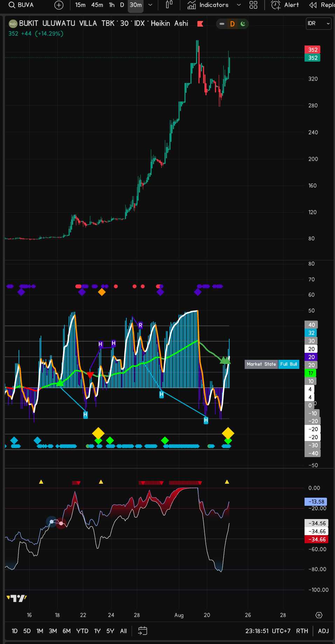Select the 30m interval
The image size is (335, 644).
pyautogui.click(x=135, y=5)
